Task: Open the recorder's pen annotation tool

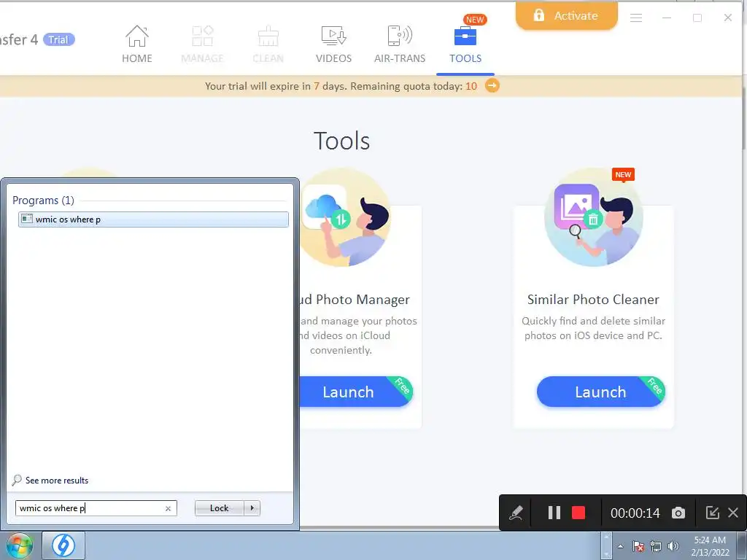Action: tap(516, 513)
